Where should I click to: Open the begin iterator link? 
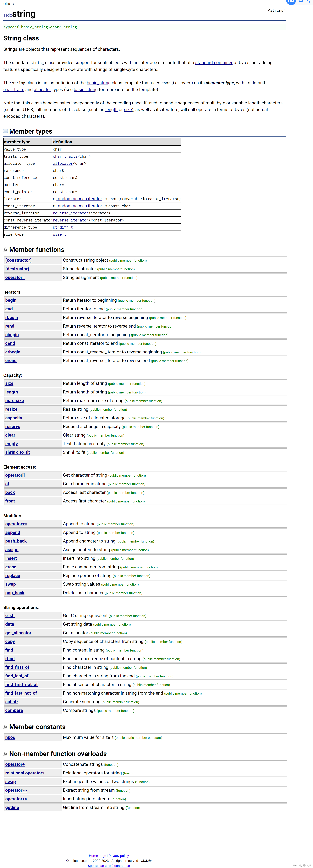(x=11, y=300)
